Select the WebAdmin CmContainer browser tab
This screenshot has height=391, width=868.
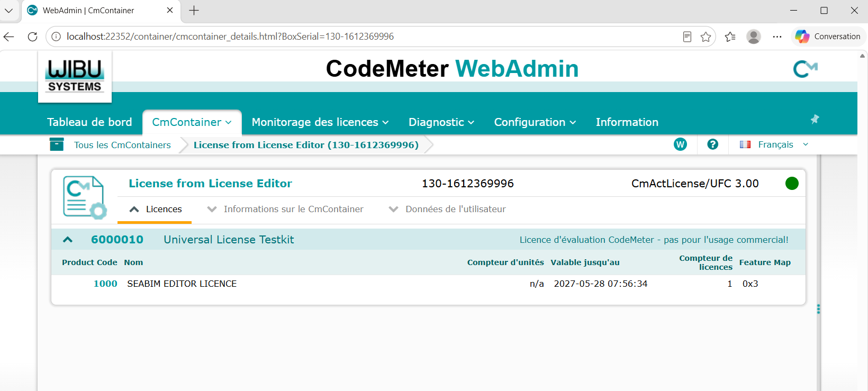(x=101, y=11)
